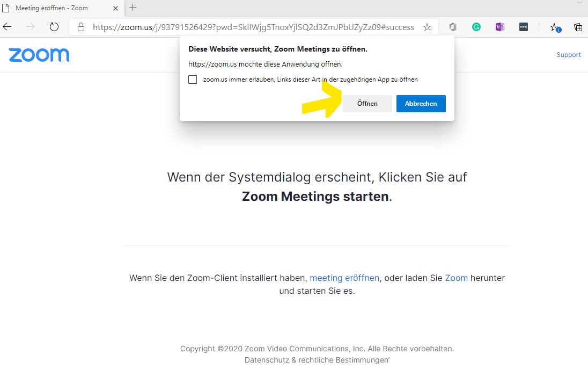The image size is (588, 376).
Task: Click the forward navigation arrow
Action: (31, 27)
